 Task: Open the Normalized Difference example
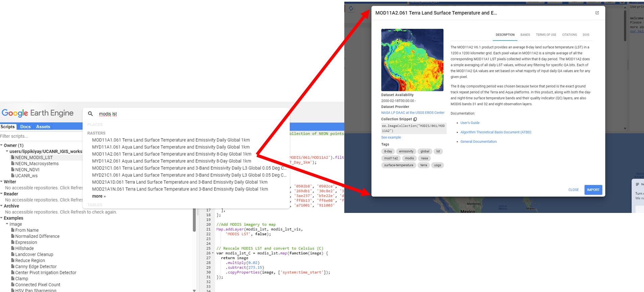pos(37,236)
